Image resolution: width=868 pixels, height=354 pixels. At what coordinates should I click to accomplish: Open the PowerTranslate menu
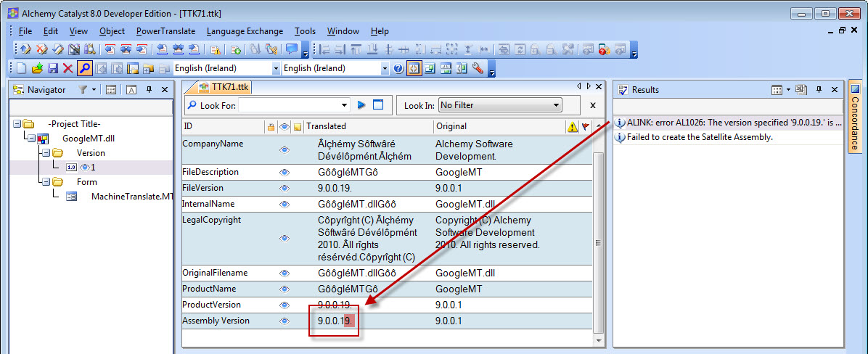pos(165,31)
